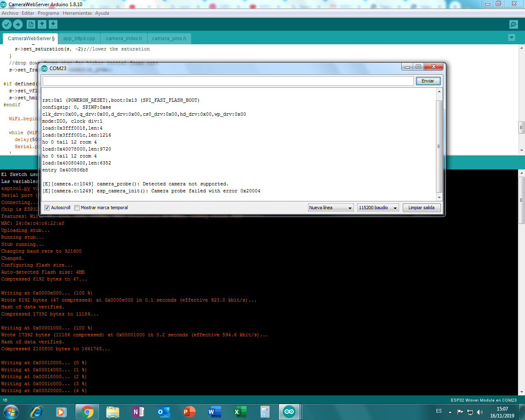This screenshot has height=420, width=525.
Task: Open the Ayuda menu
Action: click(x=102, y=13)
